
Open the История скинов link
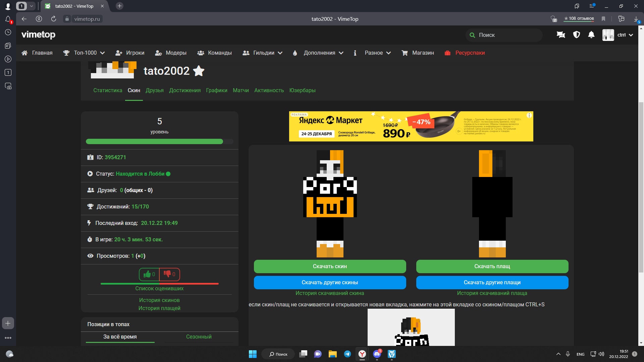click(159, 300)
